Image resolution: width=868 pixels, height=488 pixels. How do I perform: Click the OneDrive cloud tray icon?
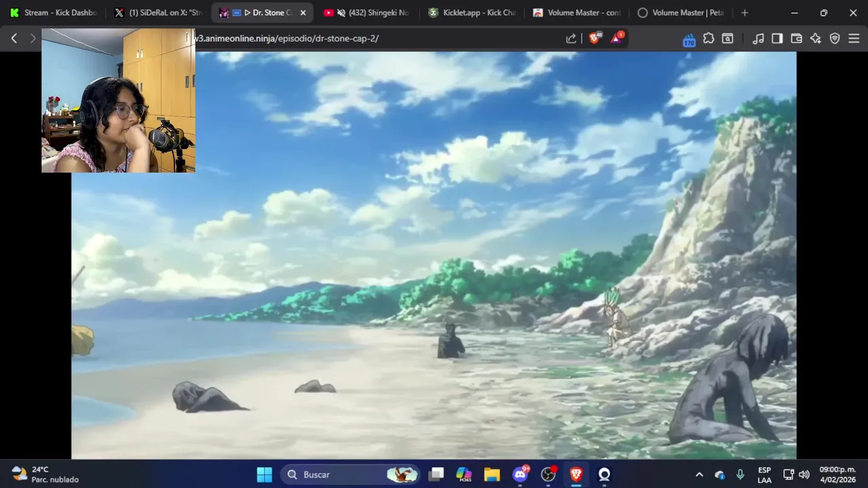tap(719, 474)
